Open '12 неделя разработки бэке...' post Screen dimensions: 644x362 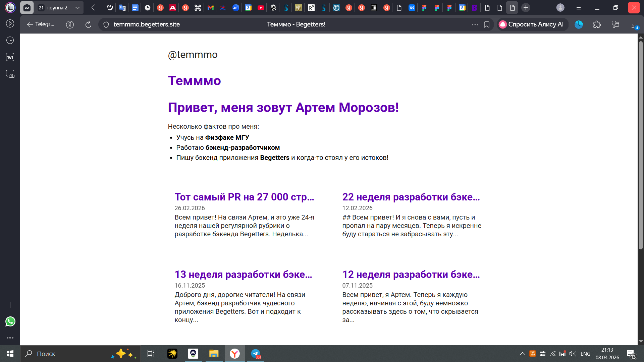tap(411, 275)
